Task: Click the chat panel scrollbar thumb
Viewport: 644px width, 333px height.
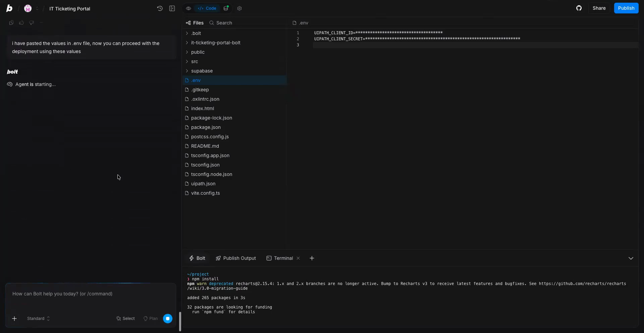Action: tap(180, 322)
